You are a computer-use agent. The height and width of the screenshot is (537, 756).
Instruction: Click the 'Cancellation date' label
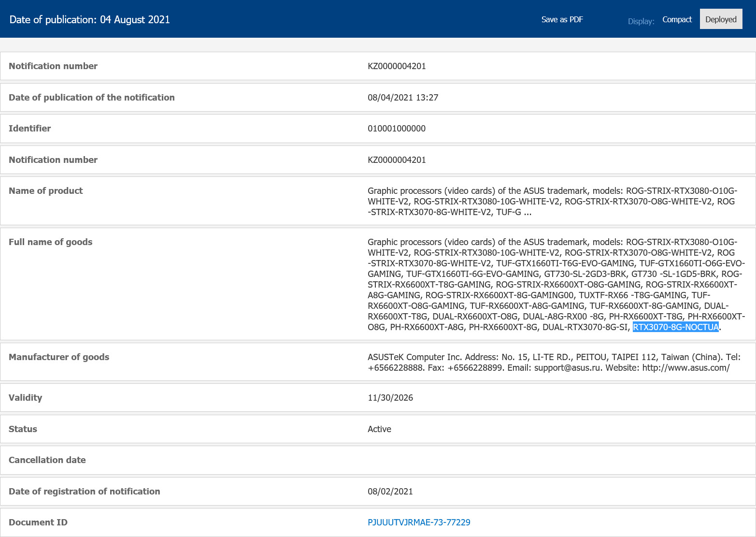click(47, 460)
